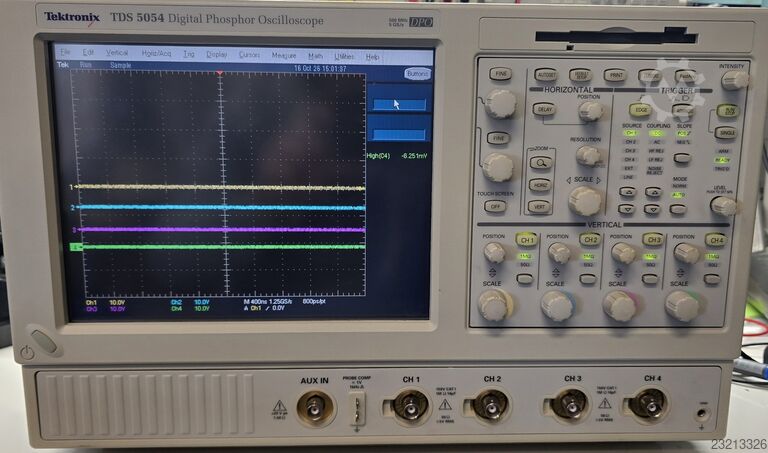Push the CH 4 termination select button

(x=712, y=279)
